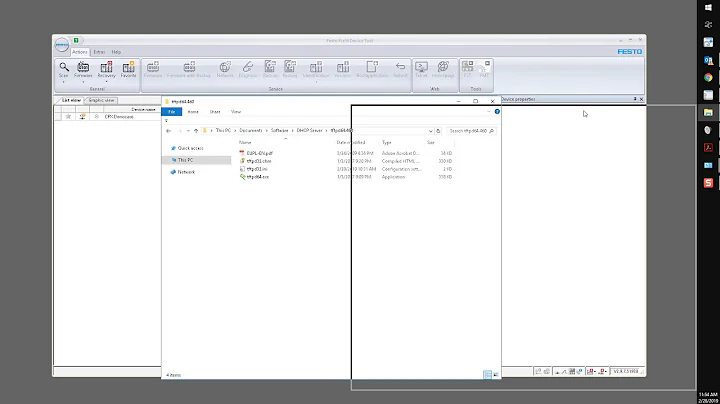Viewport: 720px width, 404px height.
Task: Click the Scan tool in Festo ribbon
Action: (x=64, y=69)
